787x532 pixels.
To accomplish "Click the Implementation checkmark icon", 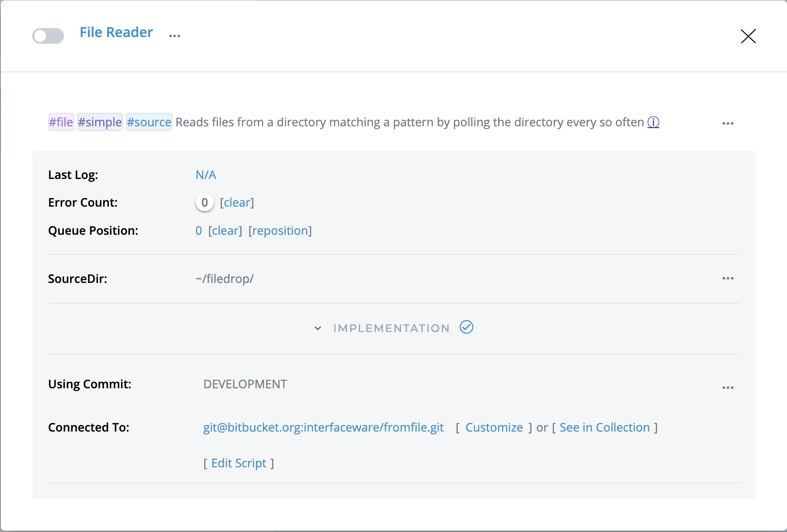I will click(466, 327).
